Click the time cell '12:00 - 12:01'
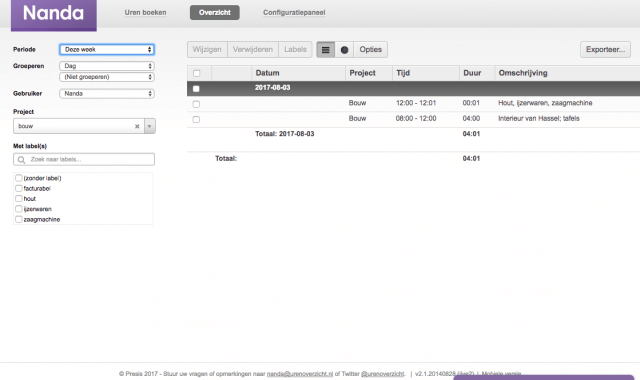This screenshot has width=640, height=380. tap(416, 103)
